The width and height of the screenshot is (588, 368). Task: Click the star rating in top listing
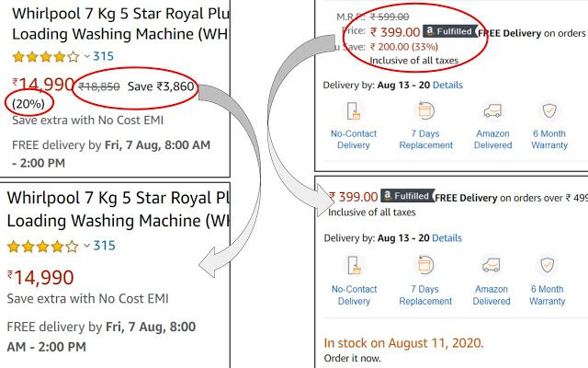pyautogui.click(x=46, y=57)
